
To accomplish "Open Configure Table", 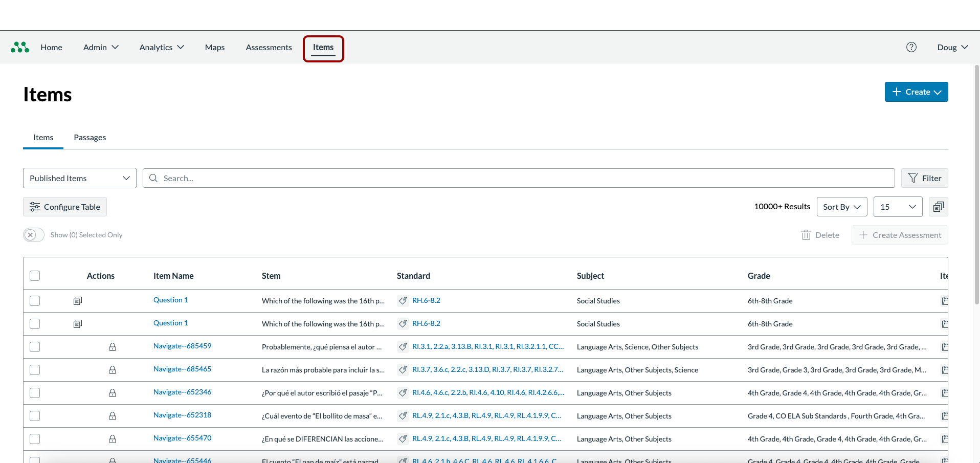I will click(x=65, y=207).
